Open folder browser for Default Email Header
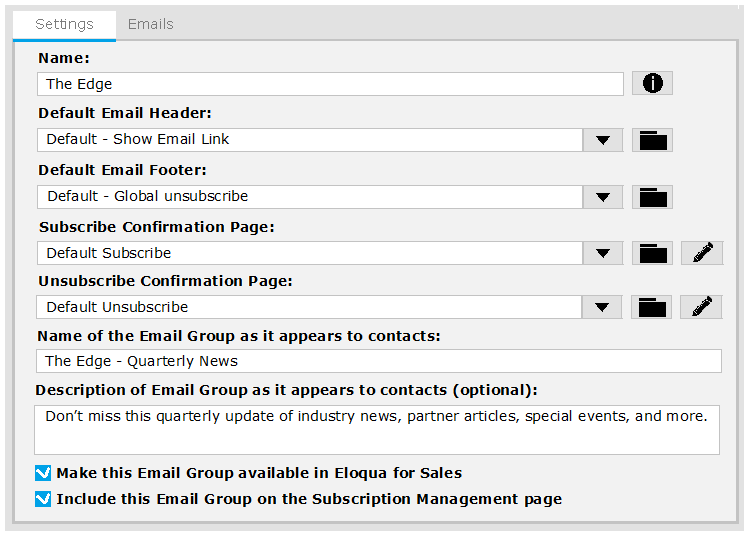This screenshot has width=746, height=533. [652, 140]
